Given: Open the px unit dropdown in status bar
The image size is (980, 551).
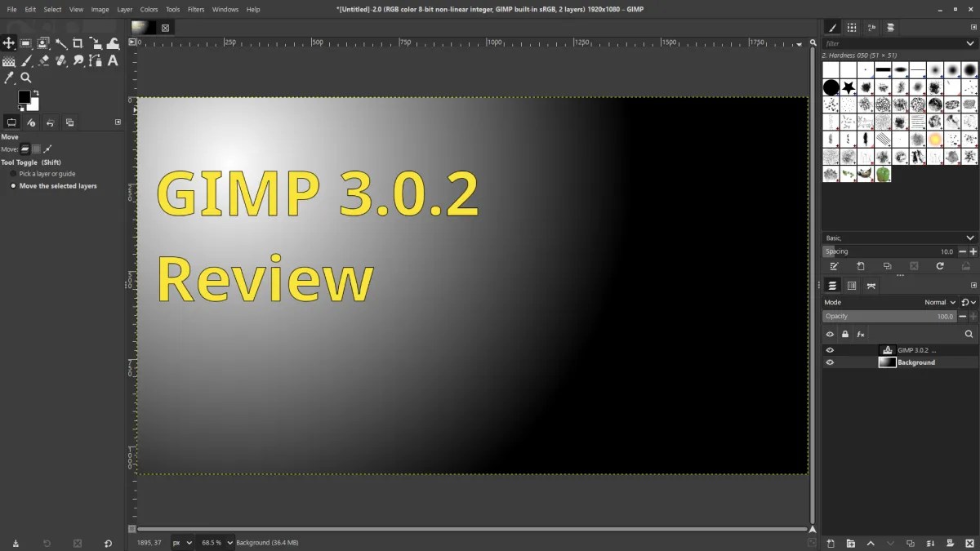Looking at the screenshot, I should point(182,542).
